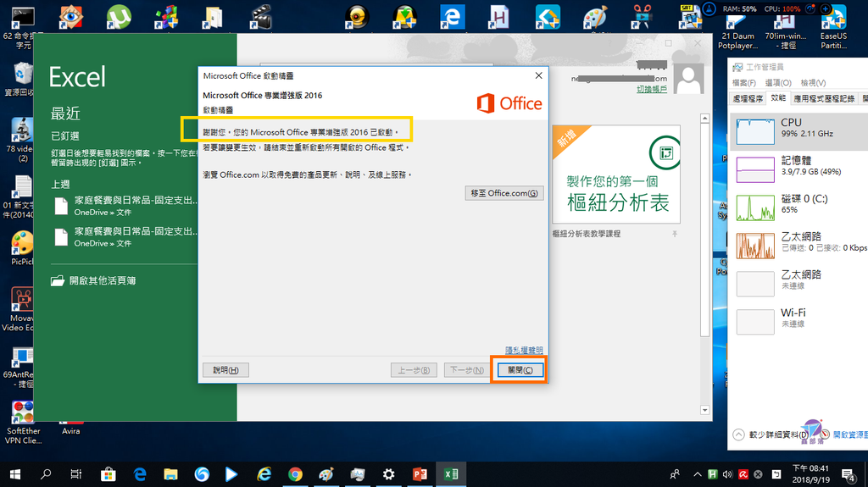Screen dimensions: 868x487
Task: Click the Excel template list scrollbar up arrow
Action: (x=704, y=119)
